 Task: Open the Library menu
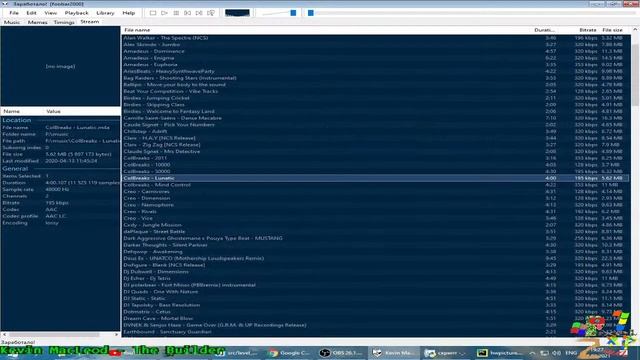pos(105,13)
